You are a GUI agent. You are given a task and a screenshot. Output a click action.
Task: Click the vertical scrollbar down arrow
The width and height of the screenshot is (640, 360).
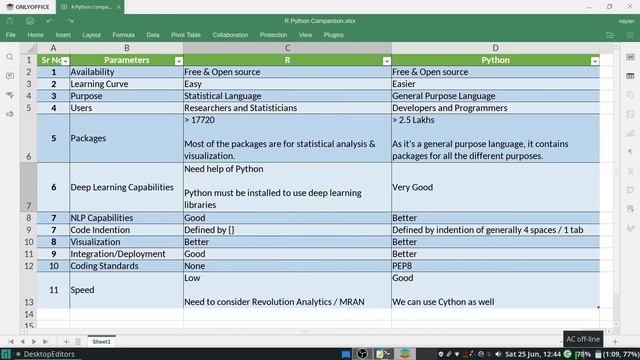pyautogui.click(x=616, y=324)
